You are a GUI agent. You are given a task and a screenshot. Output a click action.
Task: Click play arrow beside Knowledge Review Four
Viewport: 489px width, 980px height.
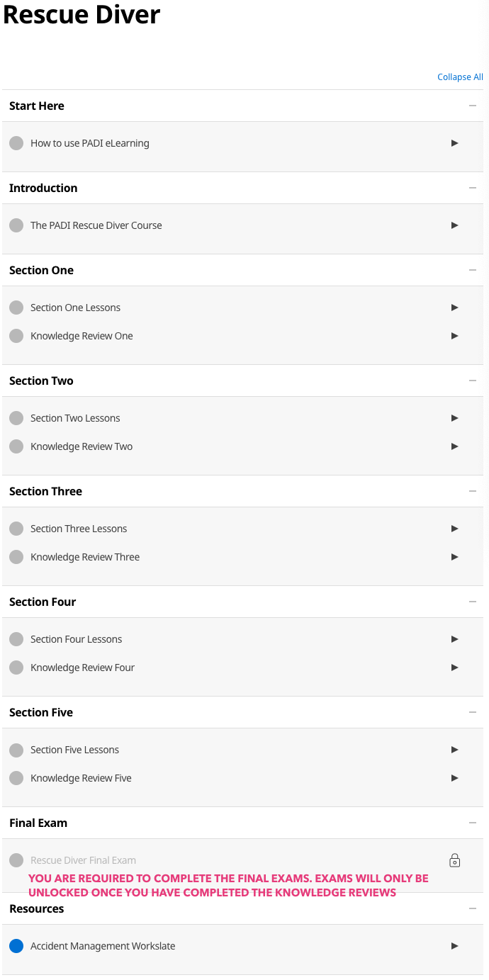click(455, 668)
